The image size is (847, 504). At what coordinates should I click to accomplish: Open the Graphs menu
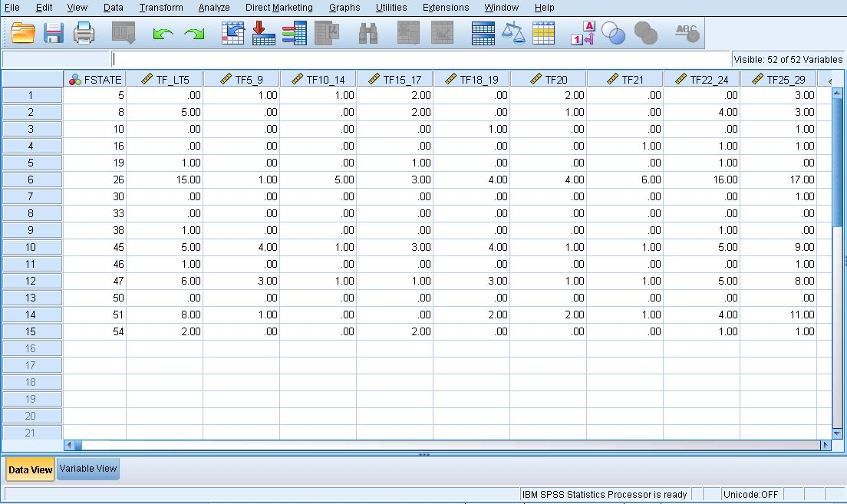pos(344,8)
